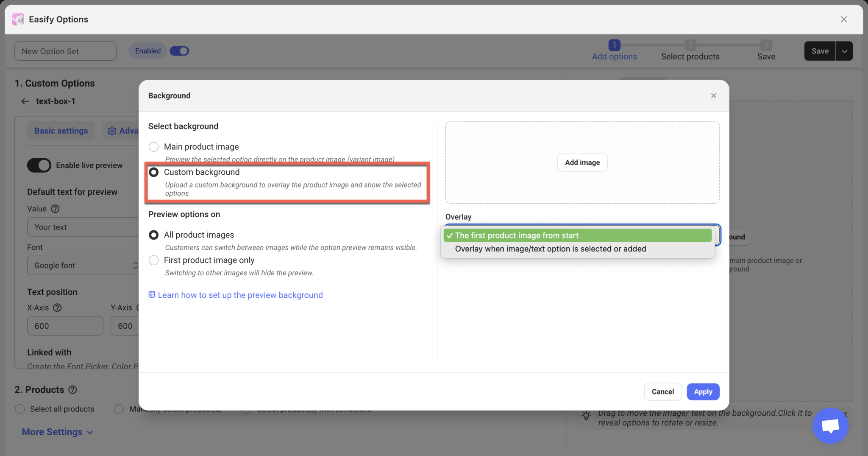This screenshot has width=868, height=456.
Task: Expand the Save button dropdown arrow
Action: (x=844, y=51)
